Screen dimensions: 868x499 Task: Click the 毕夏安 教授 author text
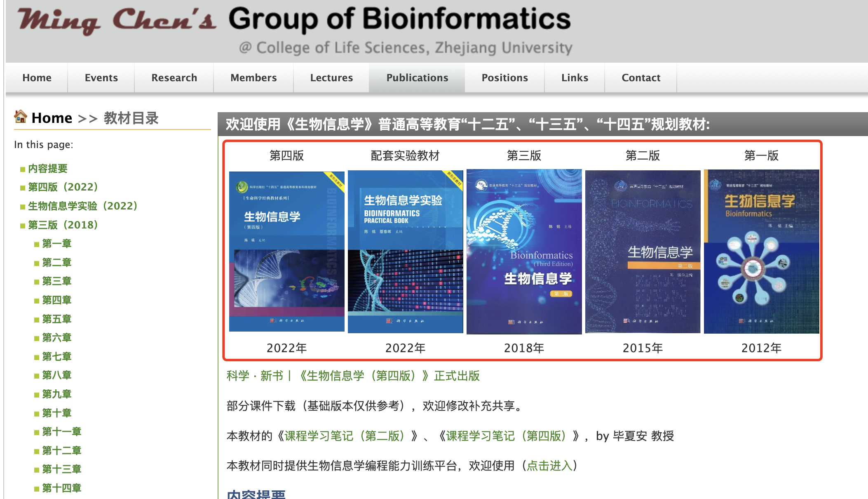pos(643,436)
